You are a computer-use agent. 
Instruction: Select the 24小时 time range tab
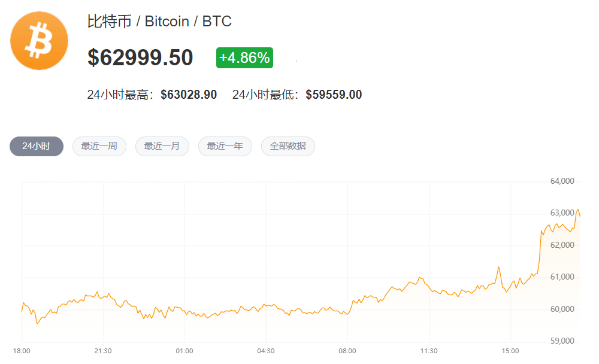(36, 146)
